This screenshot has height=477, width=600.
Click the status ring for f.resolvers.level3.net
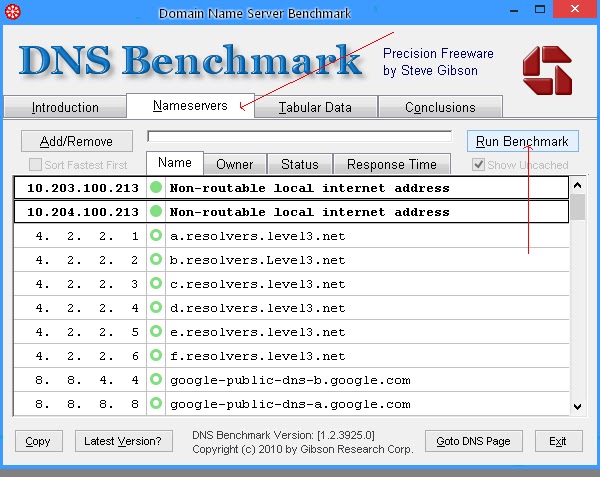[x=156, y=355]
